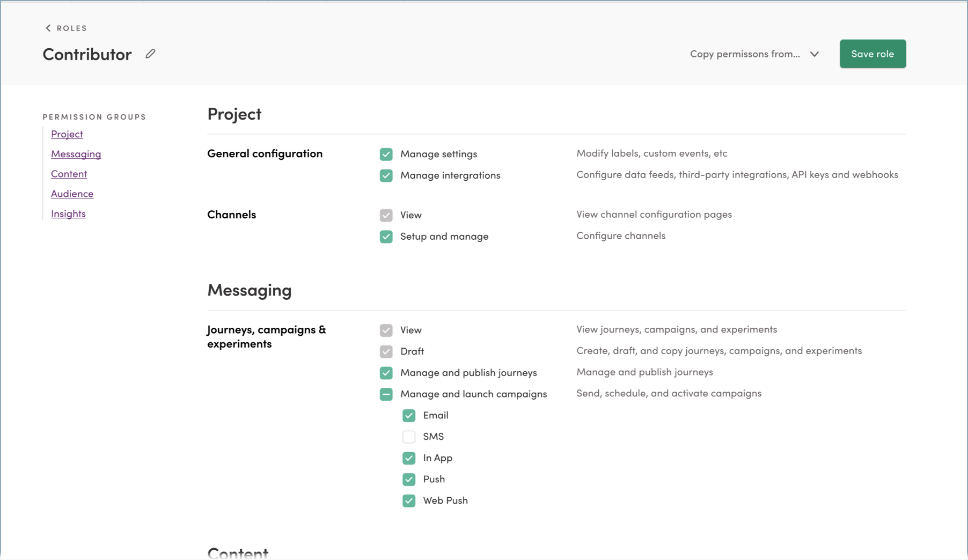
Task: Click the back chevron beside ROLES
Action: pyautogui.click(x=48, y=28)
